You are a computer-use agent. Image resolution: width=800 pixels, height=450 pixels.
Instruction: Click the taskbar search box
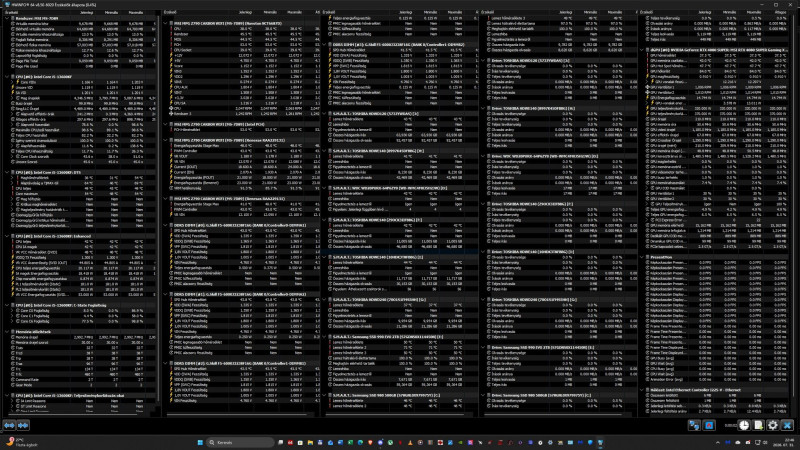[x=239, y=442]
